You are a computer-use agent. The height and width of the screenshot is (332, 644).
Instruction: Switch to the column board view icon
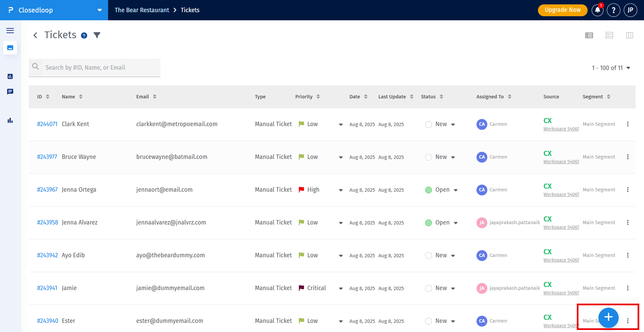[629, 35]
